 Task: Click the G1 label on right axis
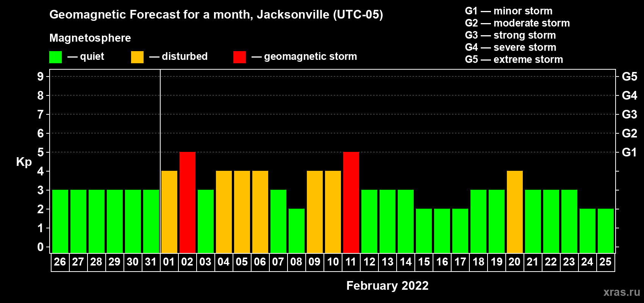(x=630, y=152)
